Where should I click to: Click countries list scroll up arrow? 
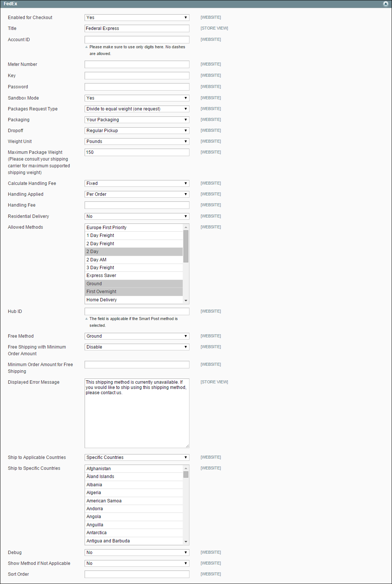click(186, 468)
